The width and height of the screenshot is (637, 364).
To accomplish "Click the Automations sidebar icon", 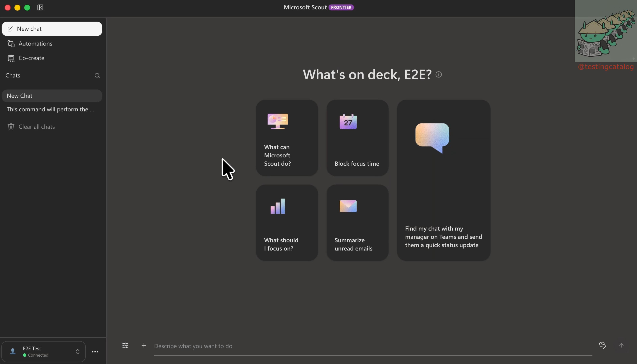I will click(11, 43).
